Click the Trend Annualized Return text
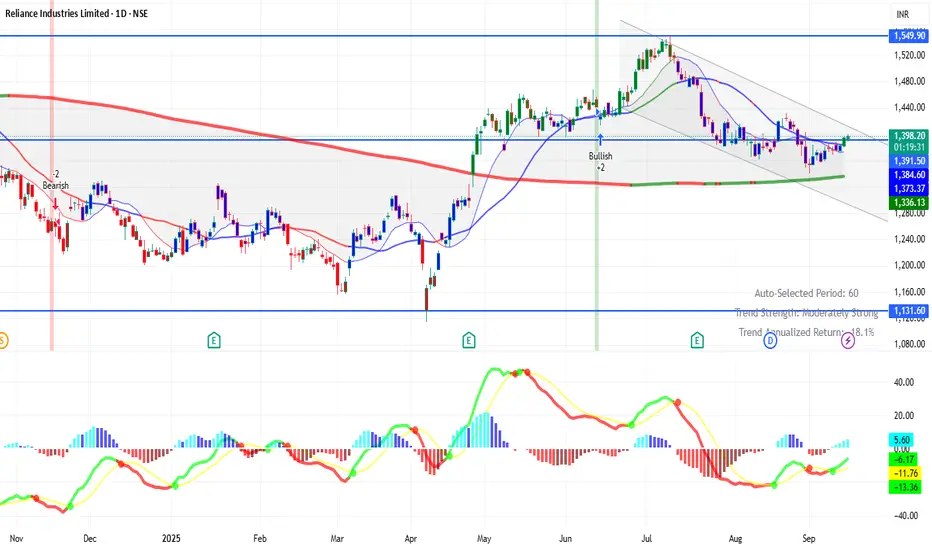932x550 pixels. 807,332
